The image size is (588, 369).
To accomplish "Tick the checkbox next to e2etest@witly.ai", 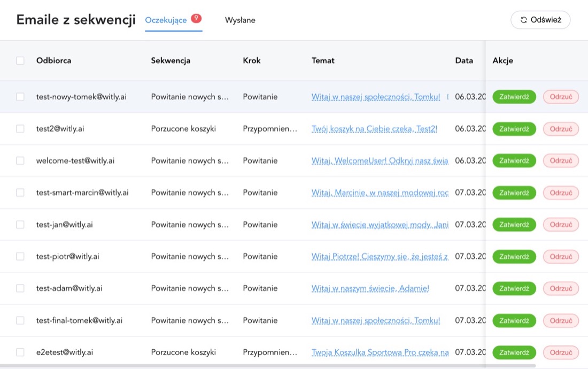I will pyautogui.click(x=20, y=352).
